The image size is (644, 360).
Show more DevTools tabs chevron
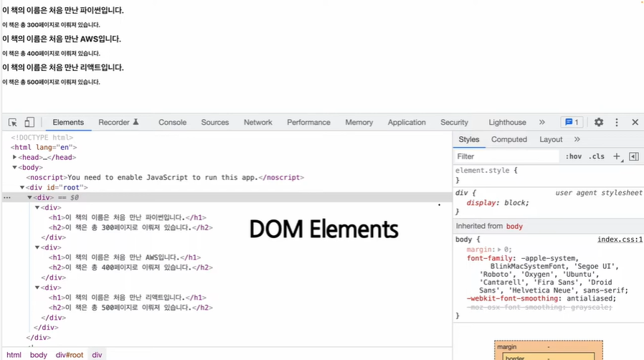tap(542, 123)
